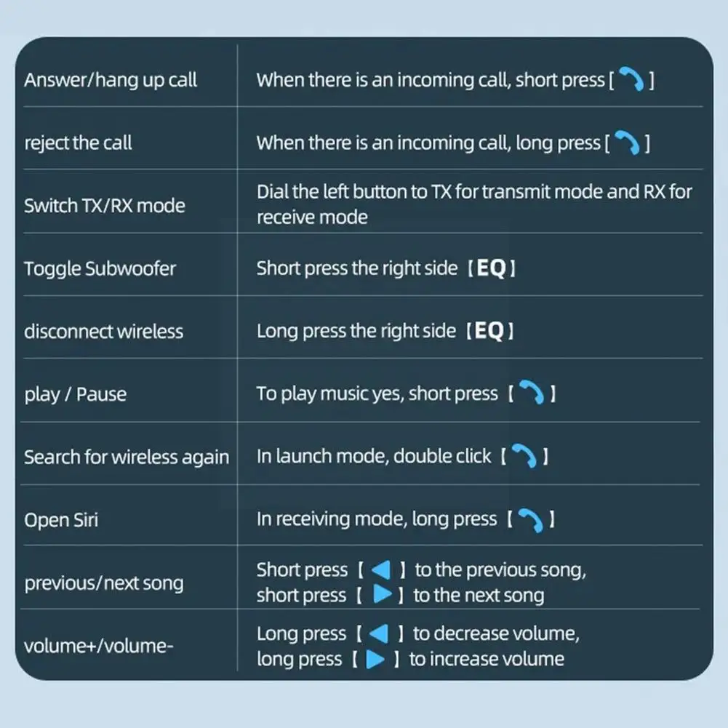
Task: Select the Switch TX/RX mode label
Action: 104,205
